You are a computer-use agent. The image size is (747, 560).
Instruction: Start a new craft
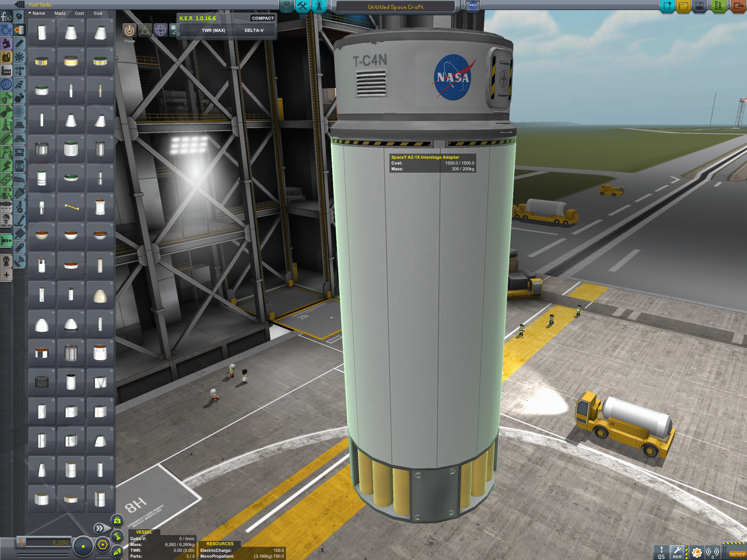pyautogui.click(x=667, y=6)
